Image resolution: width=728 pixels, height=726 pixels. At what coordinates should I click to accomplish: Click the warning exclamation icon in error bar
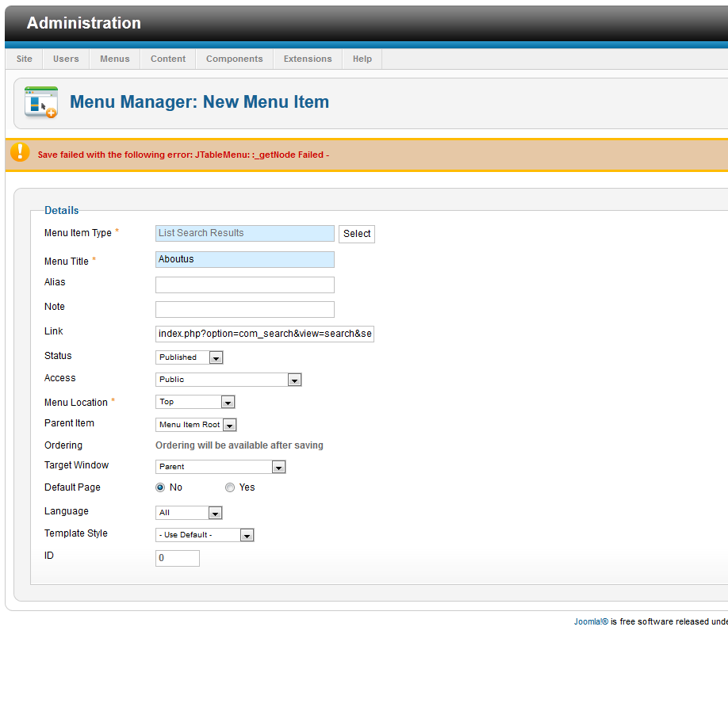(20, 152)
